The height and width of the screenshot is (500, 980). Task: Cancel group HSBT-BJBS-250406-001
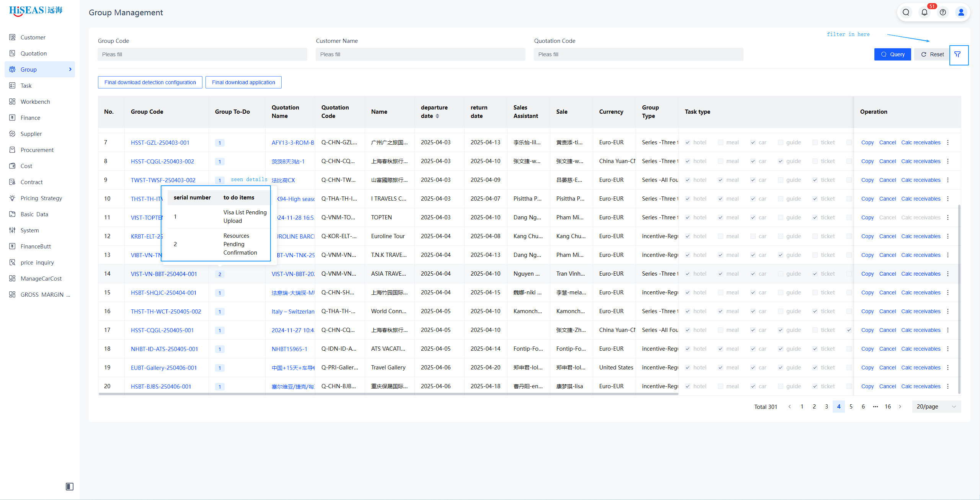pos(887,386)
